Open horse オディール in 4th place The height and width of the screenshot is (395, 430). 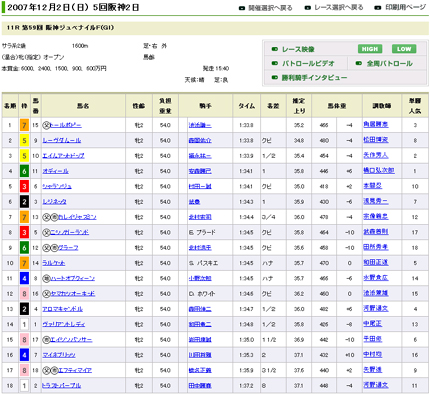point(55,171)
